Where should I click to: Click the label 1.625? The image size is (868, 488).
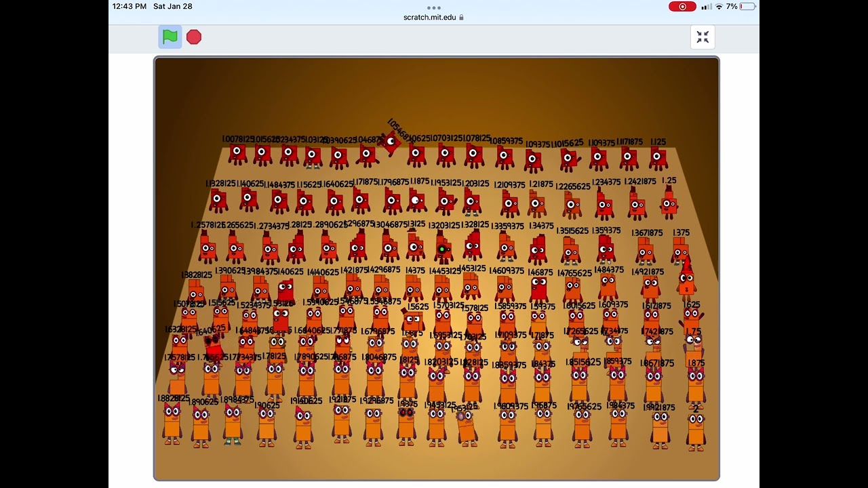pos(692,305)
